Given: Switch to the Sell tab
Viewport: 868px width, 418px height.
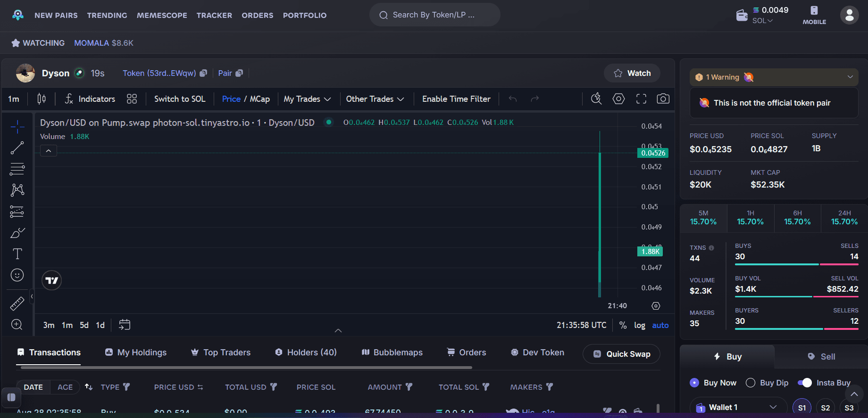Looking at the screenshot, I should [x=821, y=357].
